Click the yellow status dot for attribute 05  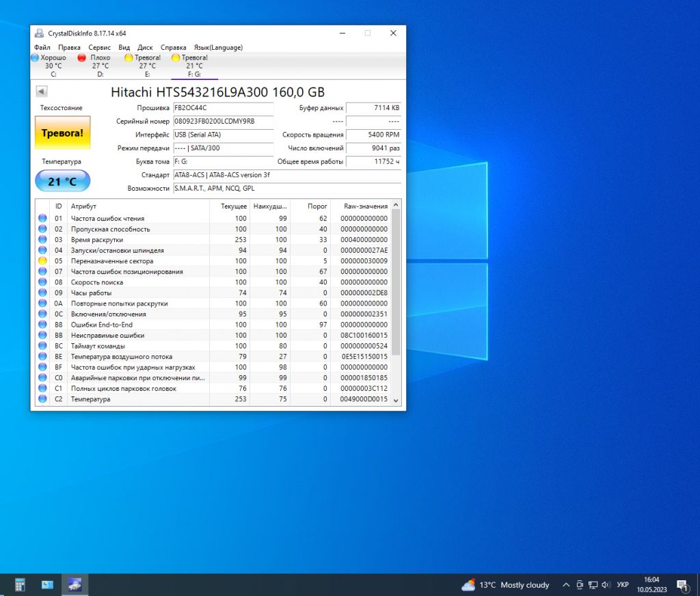click(x=42, y=260)
